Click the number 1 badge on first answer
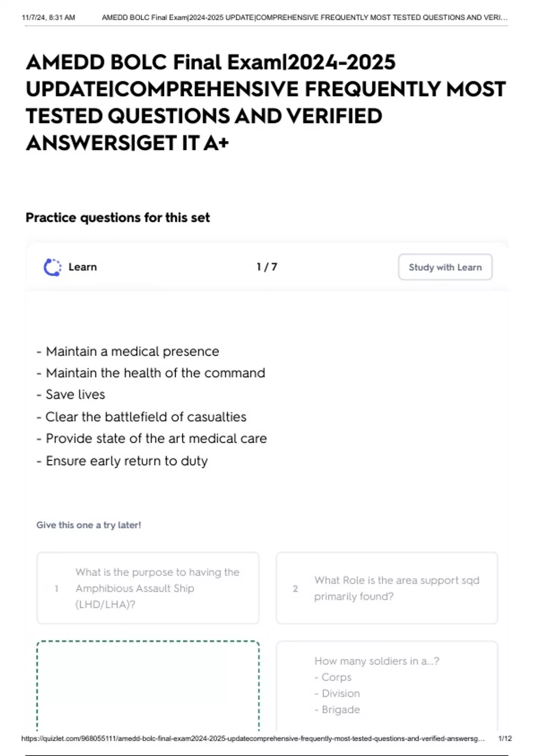This screenshot has width=534, height=756. (x=57, y=588)
